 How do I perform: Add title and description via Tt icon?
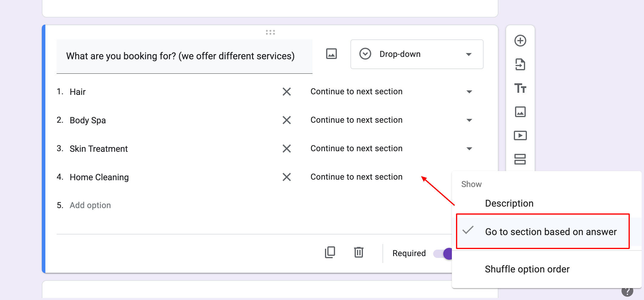click(520, 88)
